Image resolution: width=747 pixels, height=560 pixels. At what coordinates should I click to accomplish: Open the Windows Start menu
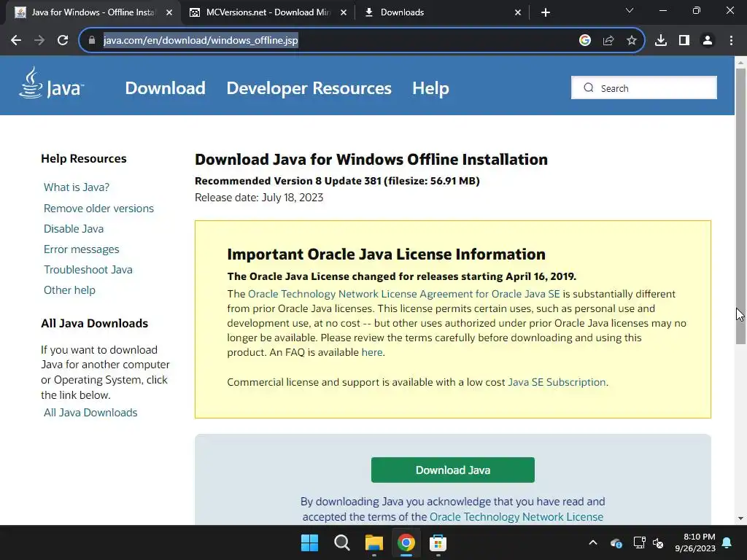pyautogui.click(x=309, y=542)
